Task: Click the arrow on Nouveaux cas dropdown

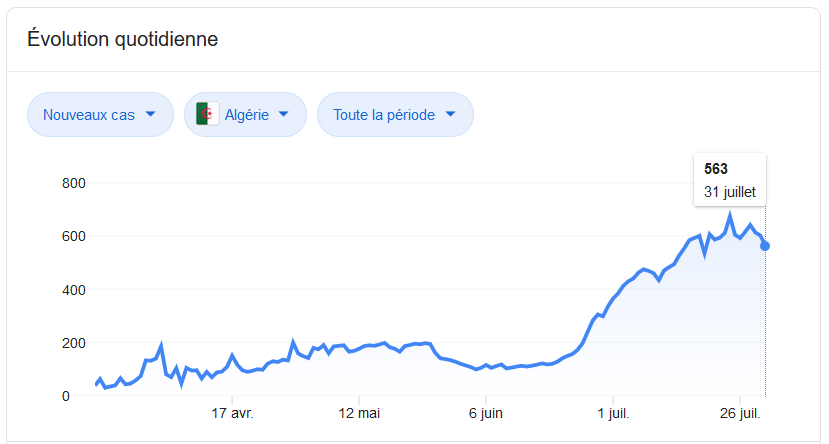Action: coord(151,114)
